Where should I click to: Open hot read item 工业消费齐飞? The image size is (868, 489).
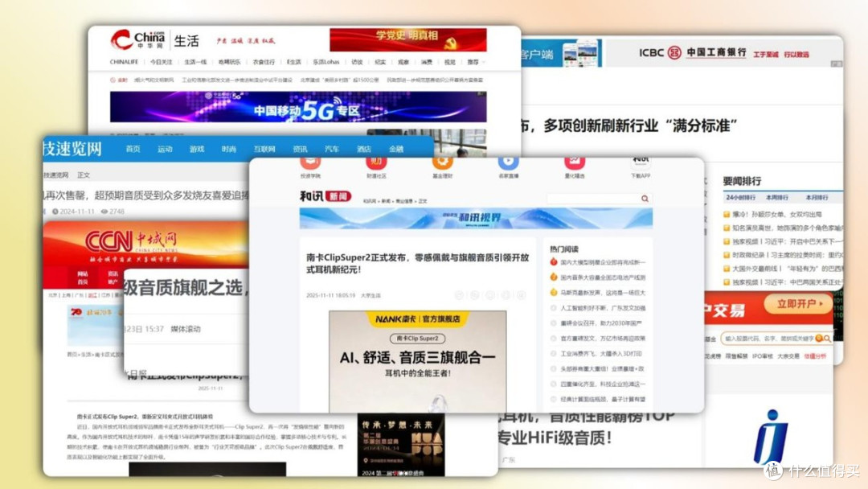[601, 353]
